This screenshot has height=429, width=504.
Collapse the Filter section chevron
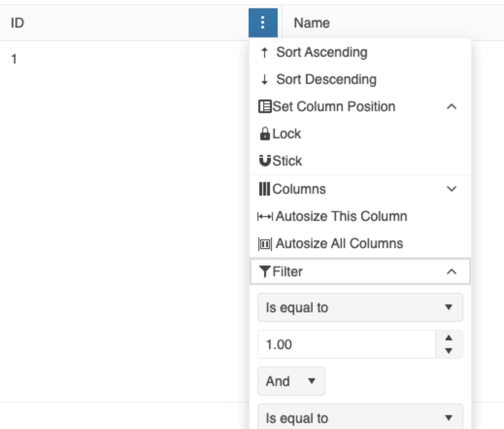click(x=452, y=272)
